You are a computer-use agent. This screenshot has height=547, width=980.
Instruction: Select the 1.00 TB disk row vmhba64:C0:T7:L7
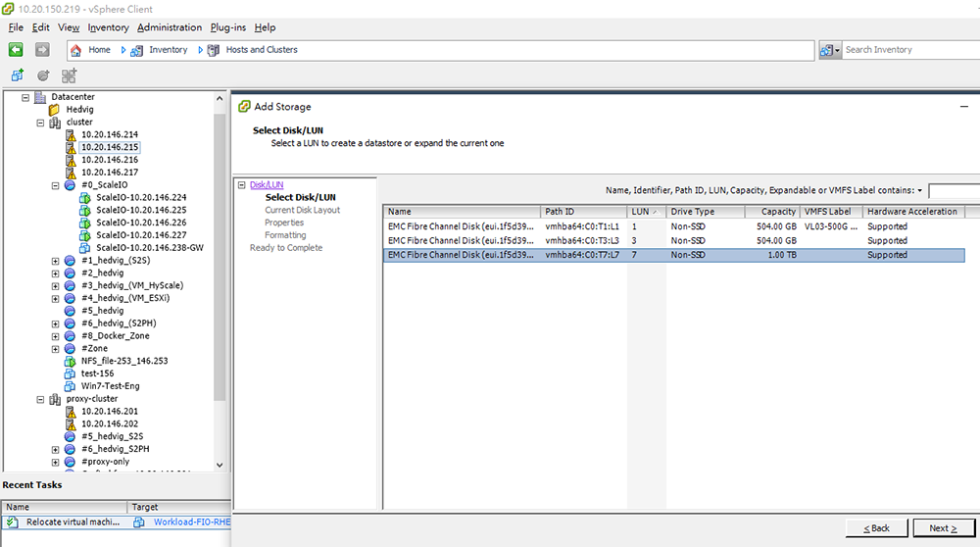tap(674, 255)
